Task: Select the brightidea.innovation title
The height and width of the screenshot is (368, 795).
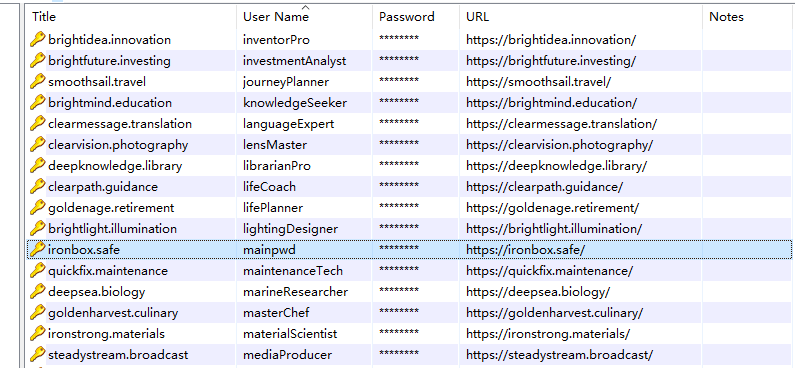Action: point(110,40)
